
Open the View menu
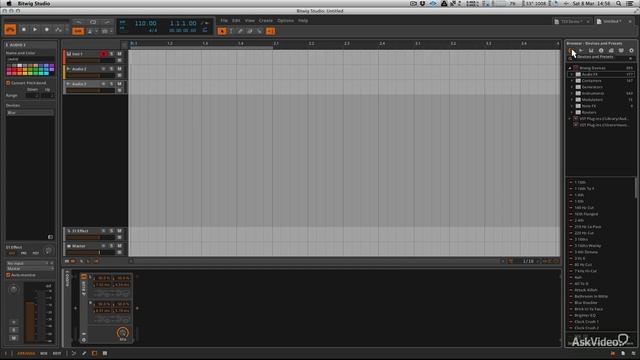coord(249,20)
